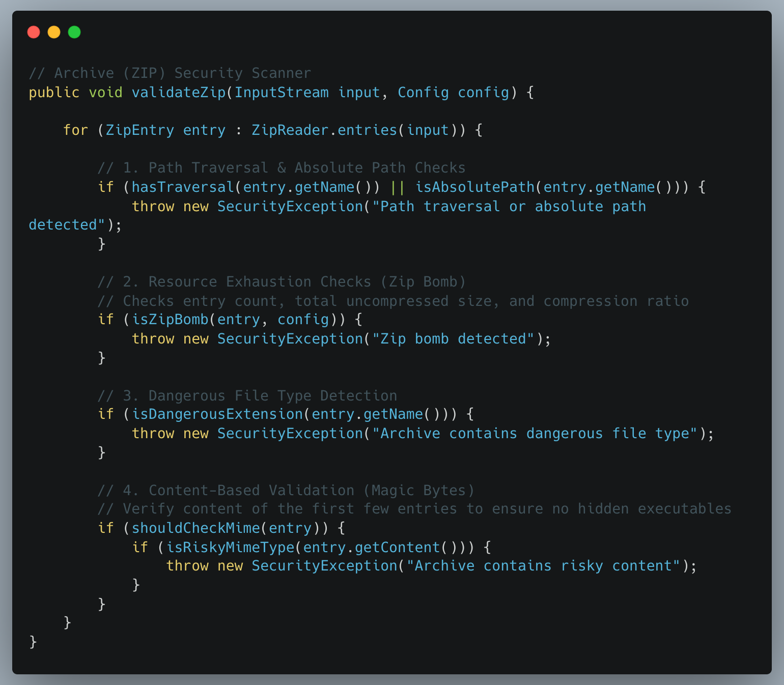The width and height of the screenshot is (784, 685).
Task: Click ZipReader in the for loop
Action: point(290,130)
